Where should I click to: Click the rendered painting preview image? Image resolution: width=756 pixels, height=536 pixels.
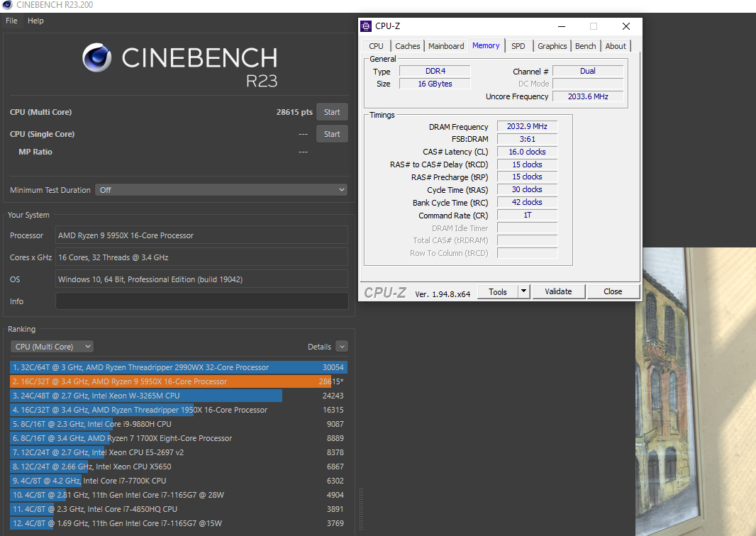[696, 391]
